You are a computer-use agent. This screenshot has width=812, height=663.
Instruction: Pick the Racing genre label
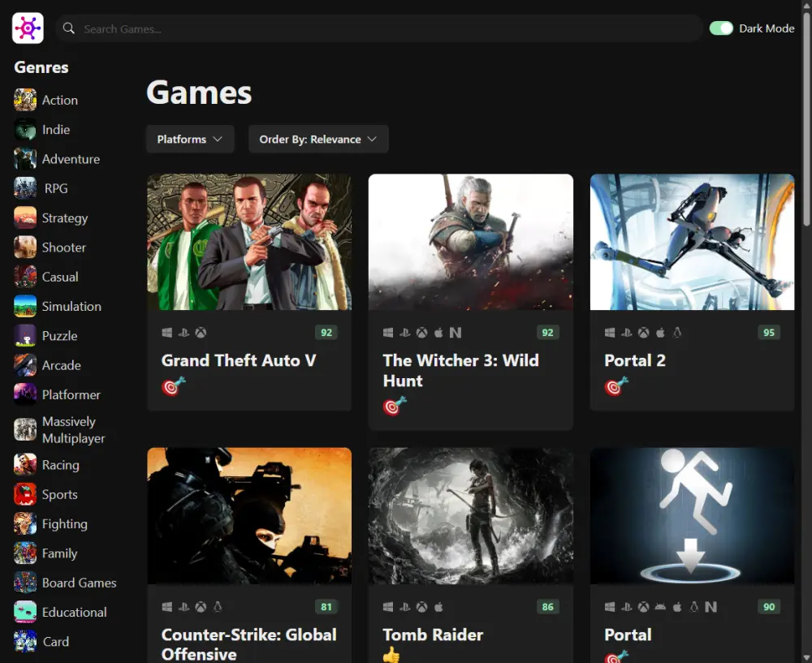[x=61, y=465]
